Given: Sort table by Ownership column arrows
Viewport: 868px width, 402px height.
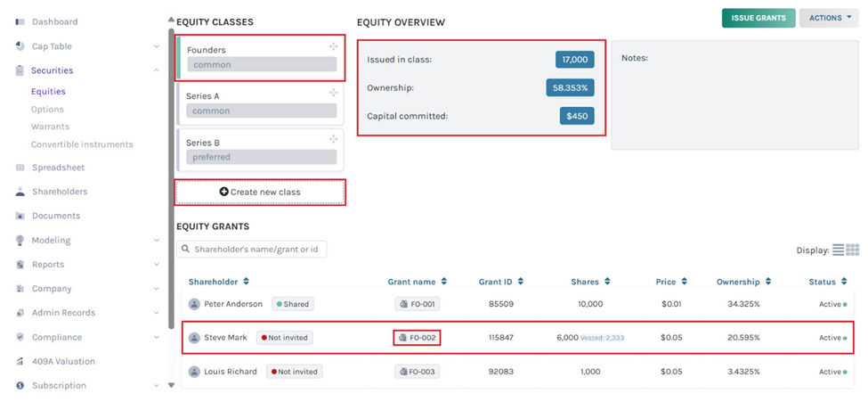Looking at the screenshot, I should [767, 282].
